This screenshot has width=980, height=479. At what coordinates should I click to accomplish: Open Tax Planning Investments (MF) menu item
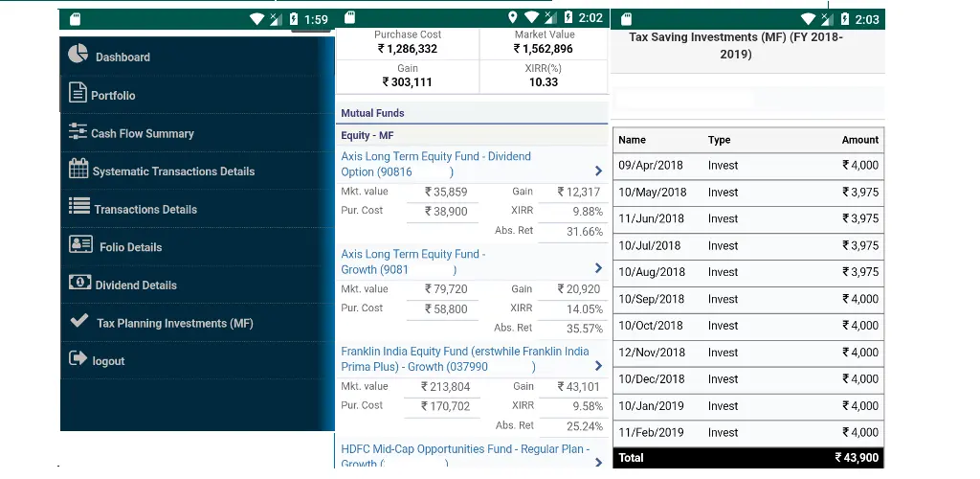197,323
